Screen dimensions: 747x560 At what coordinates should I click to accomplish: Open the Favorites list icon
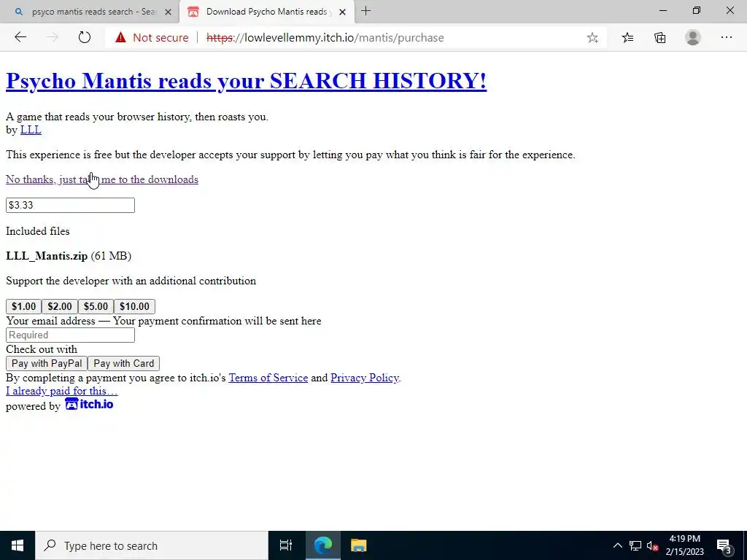click(628, 38)
